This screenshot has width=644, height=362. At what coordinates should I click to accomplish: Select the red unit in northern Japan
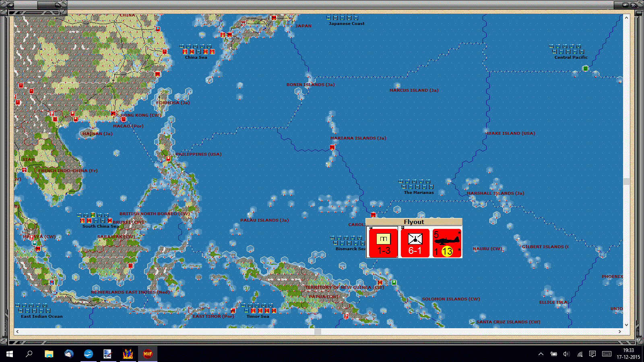274,18
